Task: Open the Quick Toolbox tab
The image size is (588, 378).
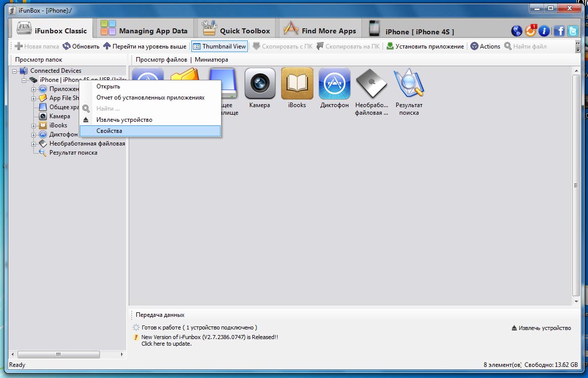Action: [236, 29]
